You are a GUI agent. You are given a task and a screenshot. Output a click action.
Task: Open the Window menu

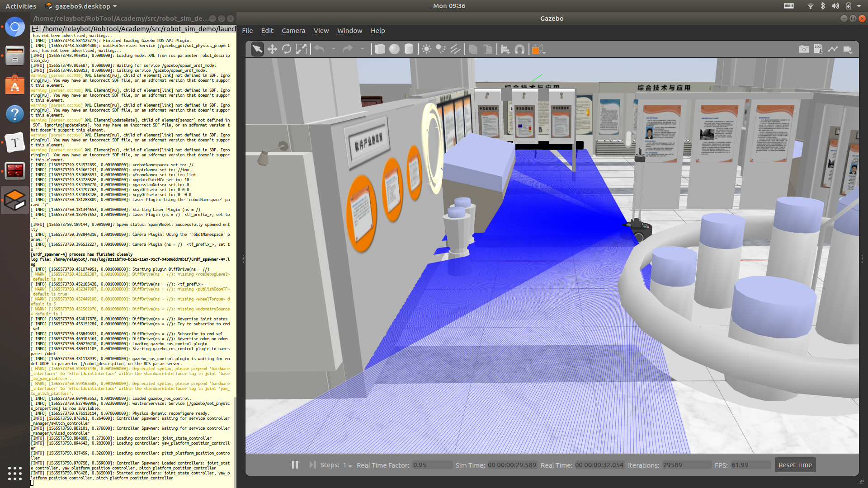click(x=349, y=31)
